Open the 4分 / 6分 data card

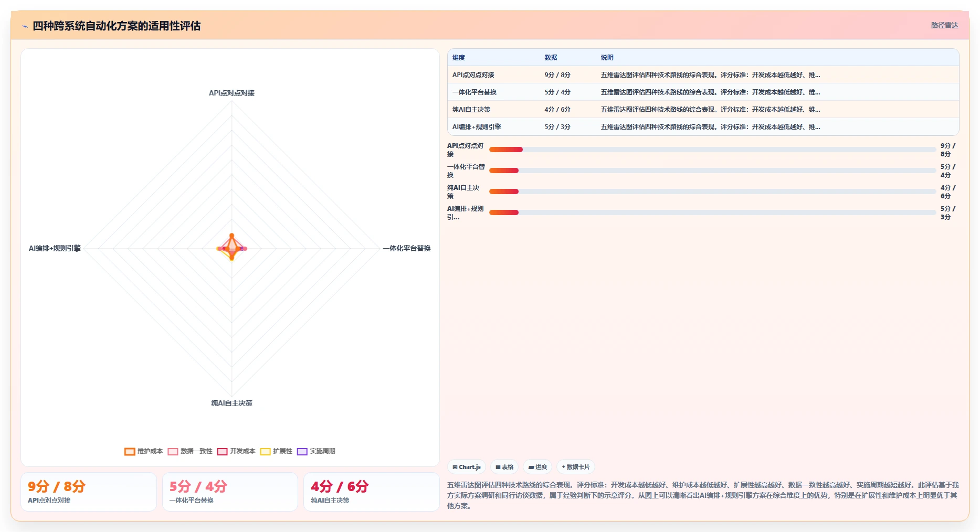(x=372, y=492)
